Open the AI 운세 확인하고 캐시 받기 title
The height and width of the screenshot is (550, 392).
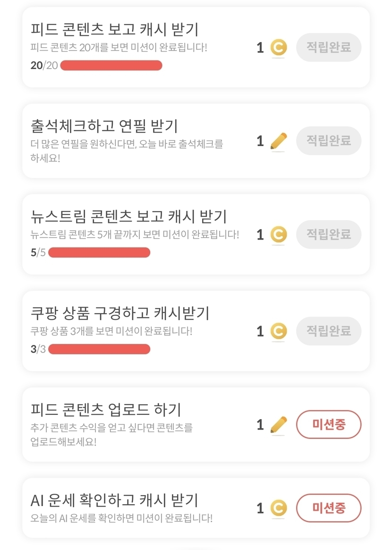[x=114, y=500]
